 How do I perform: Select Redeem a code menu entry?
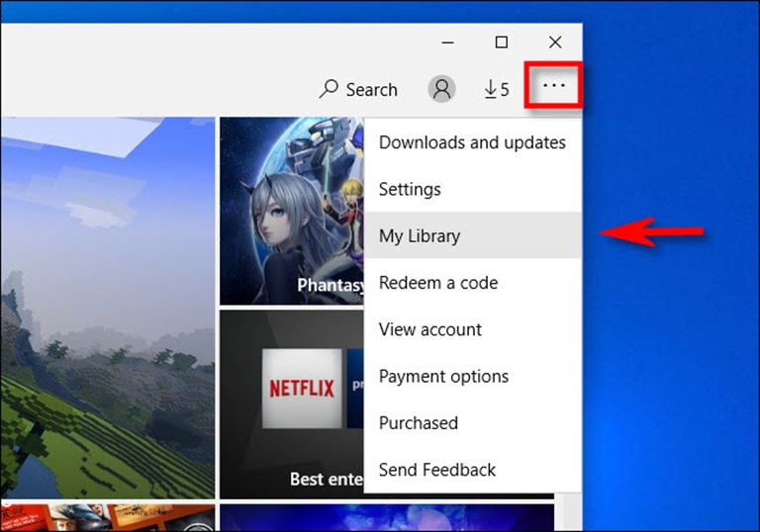coord(438,283)
